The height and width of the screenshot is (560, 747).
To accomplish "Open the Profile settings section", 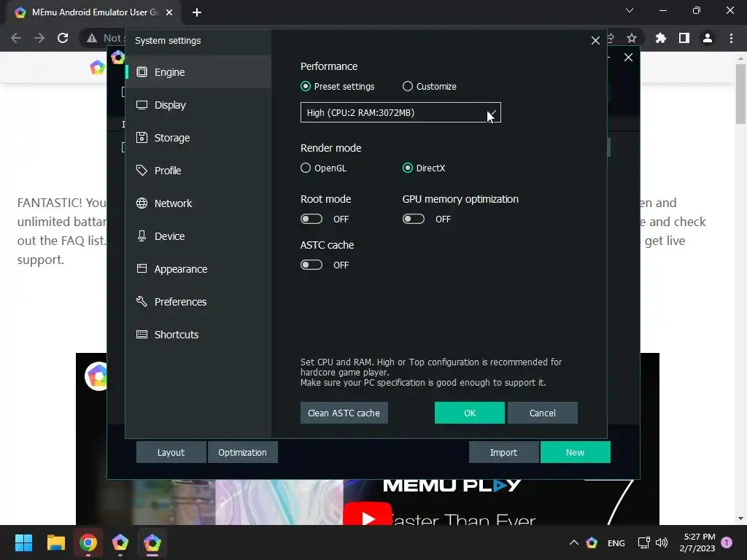I will tap(198, 171).
